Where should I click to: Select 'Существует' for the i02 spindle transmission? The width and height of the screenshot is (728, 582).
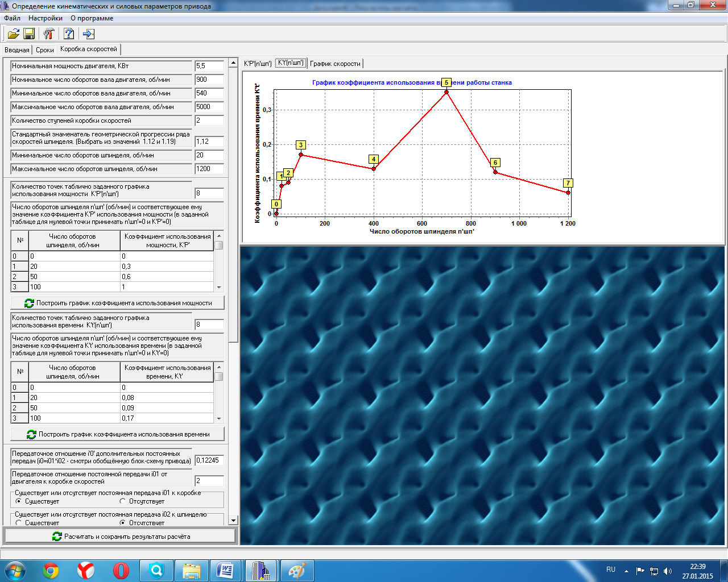[x=19, y=522]
